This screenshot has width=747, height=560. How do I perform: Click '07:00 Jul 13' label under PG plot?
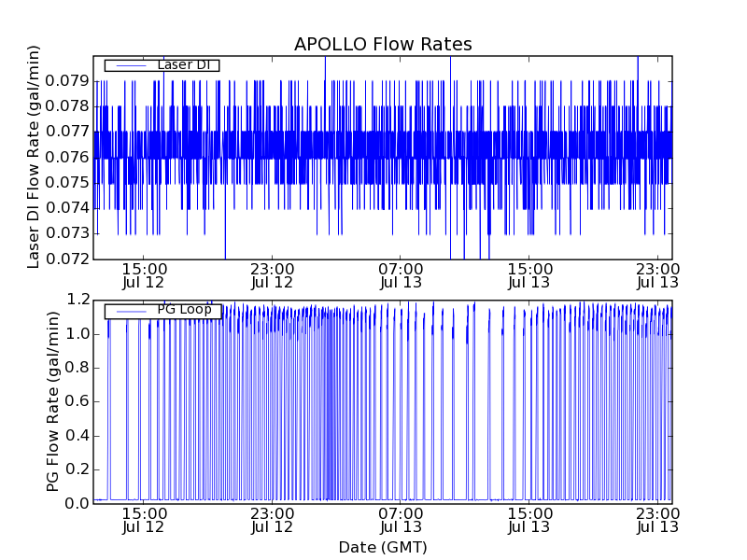[401, 521]
